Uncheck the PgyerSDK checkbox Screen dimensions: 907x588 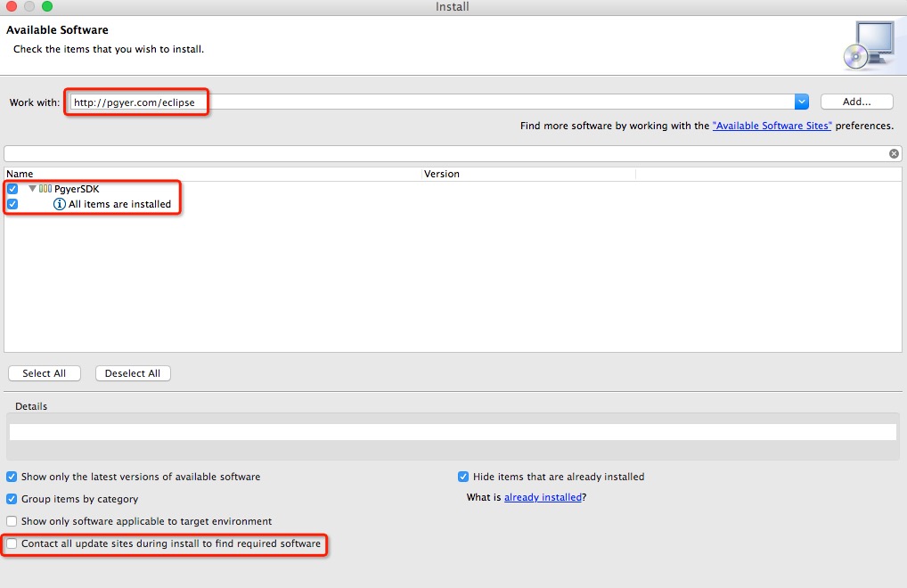click(12, 189)
